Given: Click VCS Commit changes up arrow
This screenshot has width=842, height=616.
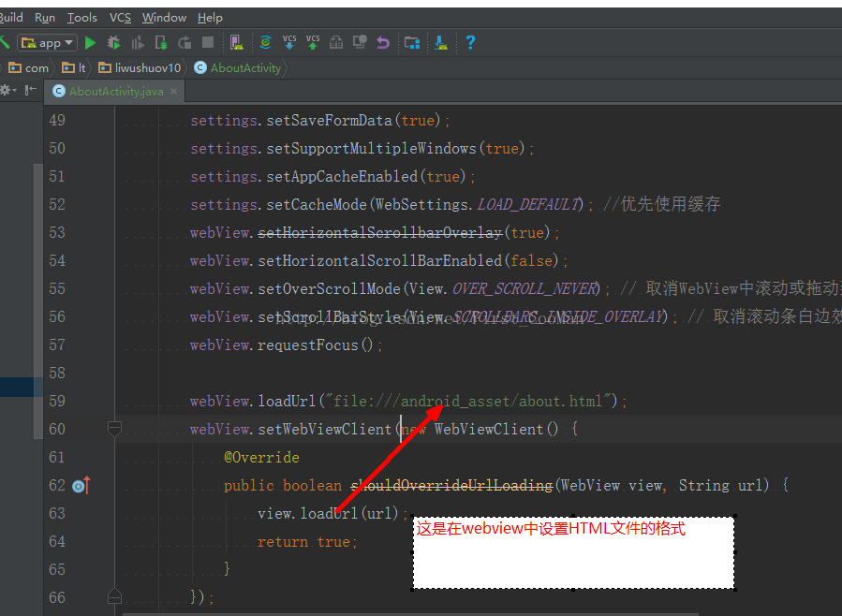Looking at the screenshot, I should click(313, 42).
